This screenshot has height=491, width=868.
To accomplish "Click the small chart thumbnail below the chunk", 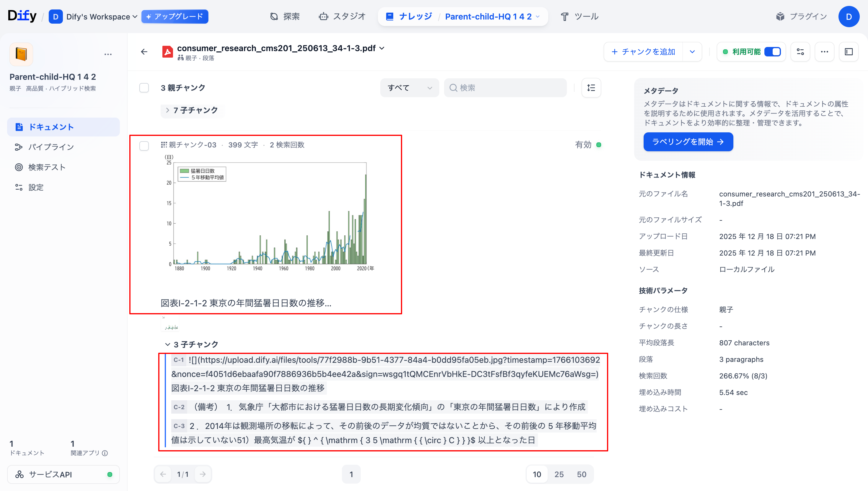I will (x=170, y=323).
